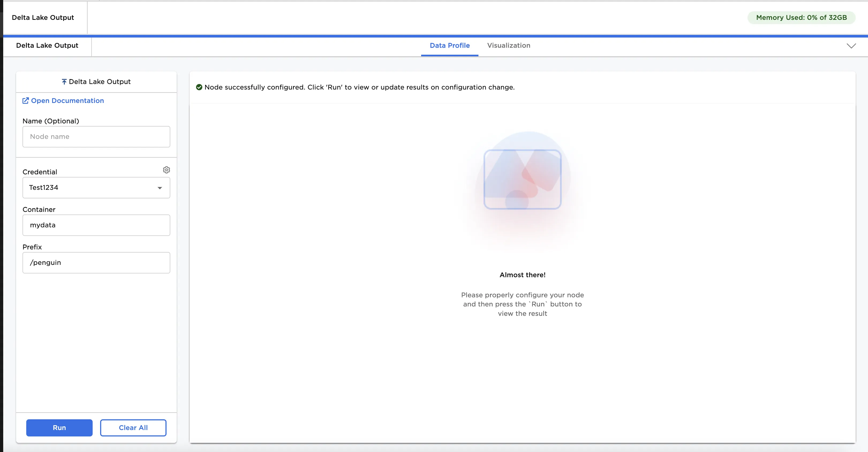
Task: Click the upload arrow icon by Delta Lake Output
Action: pyautogui.click(x=64, y=81)
